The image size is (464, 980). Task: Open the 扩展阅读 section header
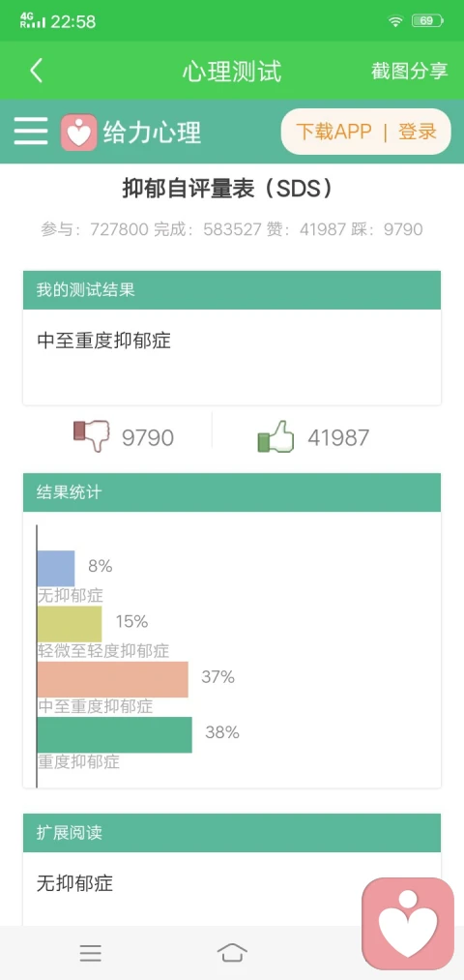pyautogui.click(x=232, y=833)
